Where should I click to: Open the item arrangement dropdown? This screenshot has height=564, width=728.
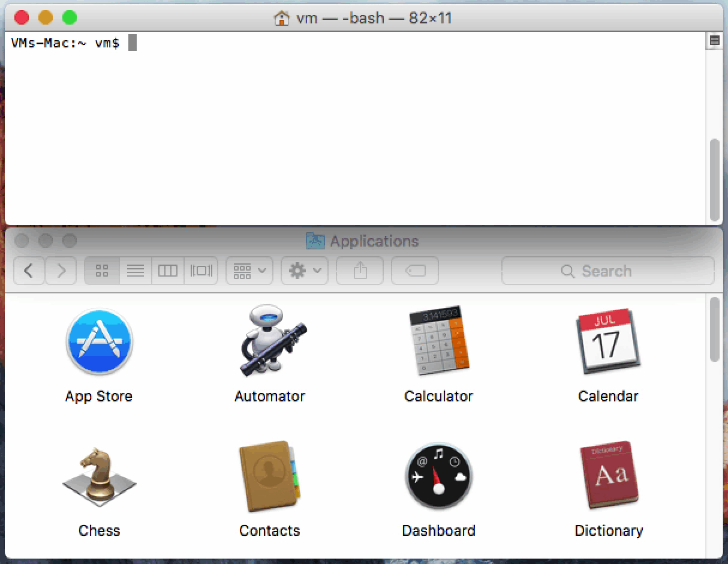[249, 271]
